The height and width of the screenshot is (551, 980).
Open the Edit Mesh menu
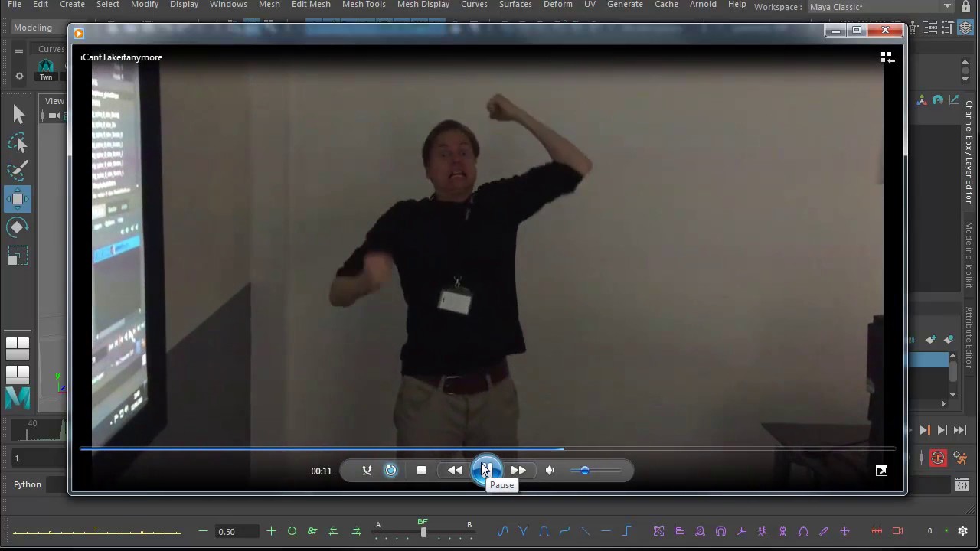click(x=311, y=5)
